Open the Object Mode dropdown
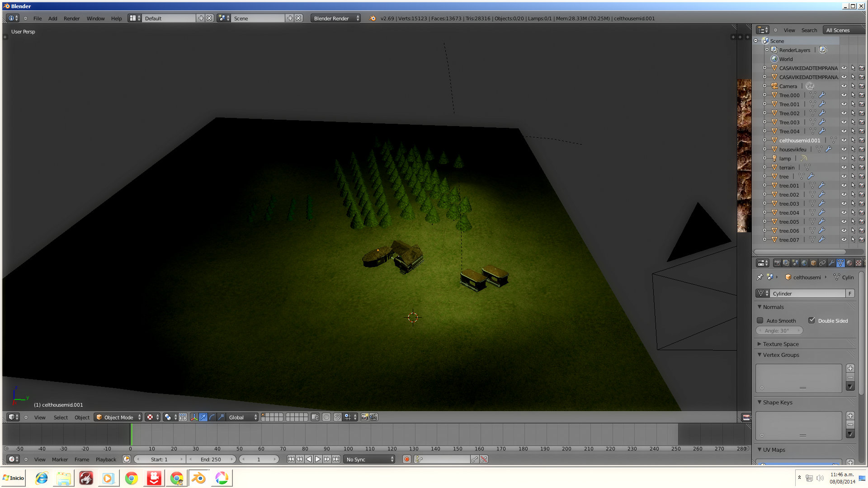This screenshot has width=868, height=488. [x=118, y=417]
